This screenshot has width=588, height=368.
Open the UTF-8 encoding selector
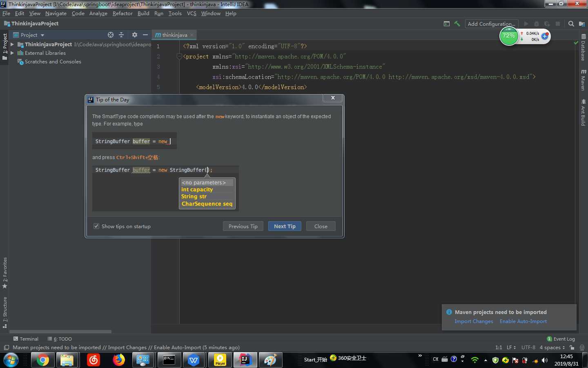pyautogui.click(x=528, y=348)
